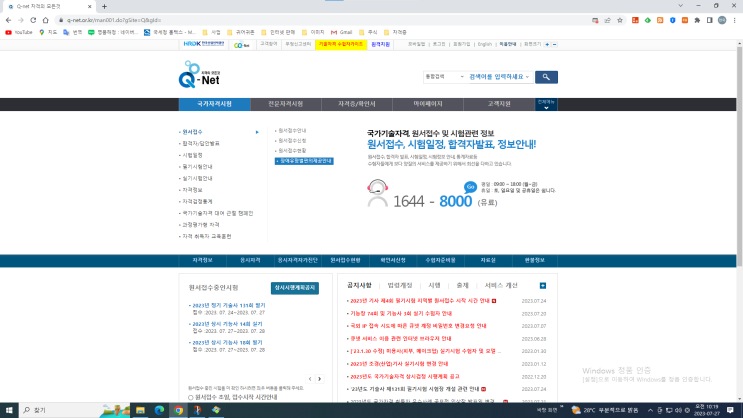Open the Chrome home page button
Image resolution: width=743 pixels, height=418 pixels.
(45, 20)
